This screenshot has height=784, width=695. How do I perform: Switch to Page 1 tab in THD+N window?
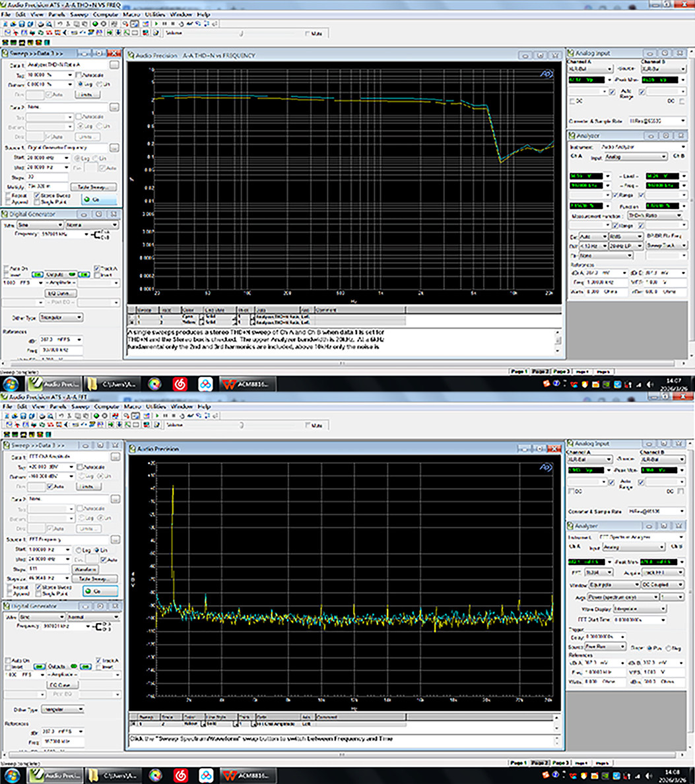coord(518,372)
